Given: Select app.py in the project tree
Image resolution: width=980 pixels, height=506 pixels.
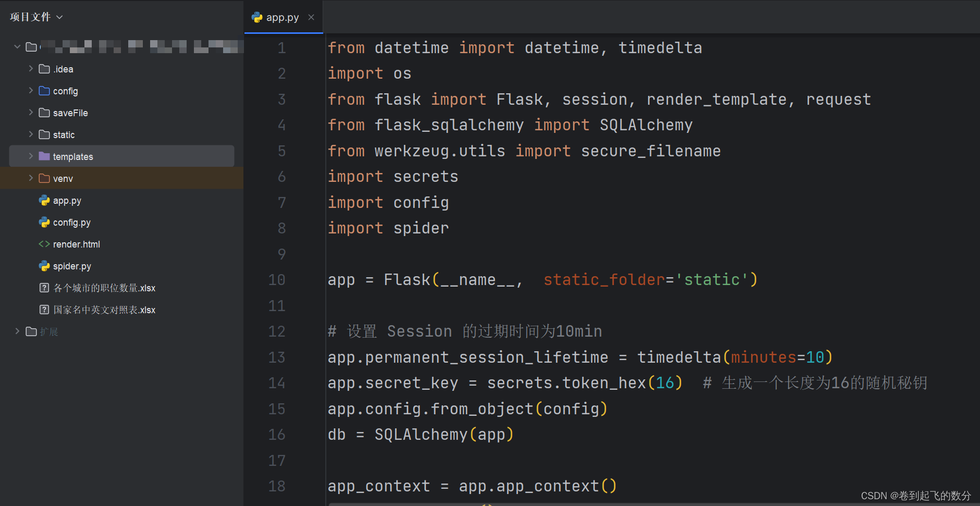Looking at the screenshot, I should (x=67, y=200).
